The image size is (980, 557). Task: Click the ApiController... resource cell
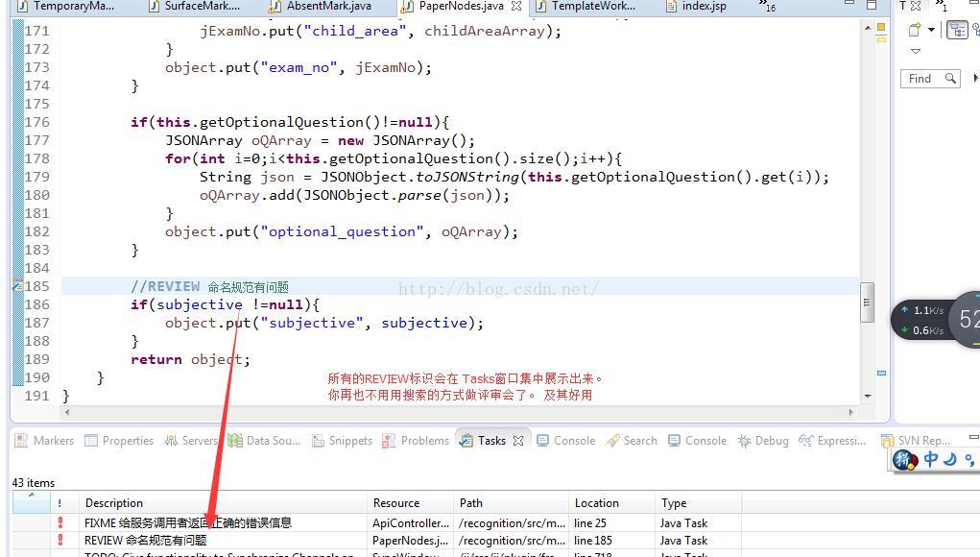coord(411,523)
